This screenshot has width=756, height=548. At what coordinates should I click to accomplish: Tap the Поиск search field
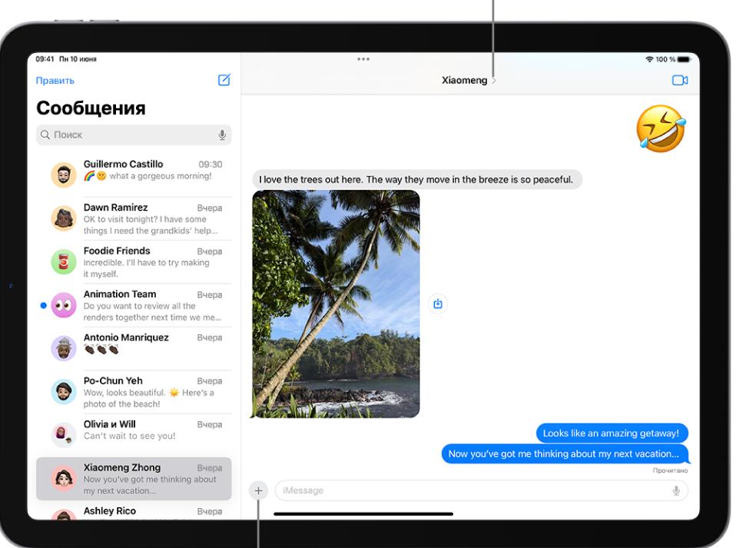tap(134, 135)
